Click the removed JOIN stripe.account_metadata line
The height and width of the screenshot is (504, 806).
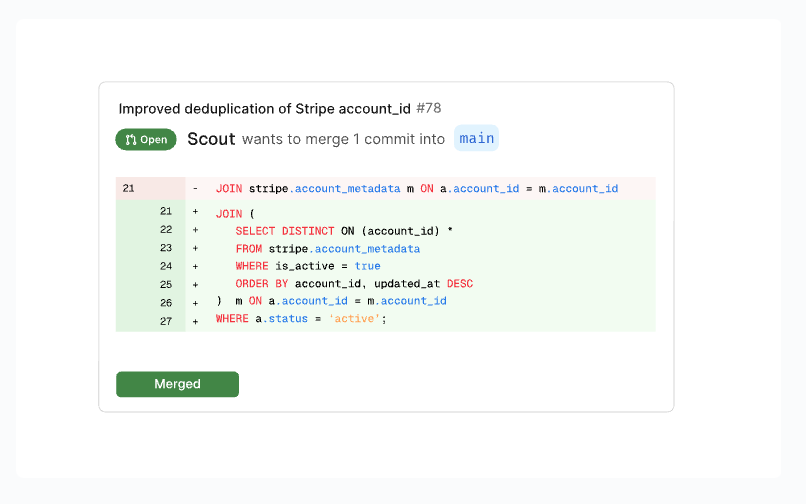tap(417, 189)
